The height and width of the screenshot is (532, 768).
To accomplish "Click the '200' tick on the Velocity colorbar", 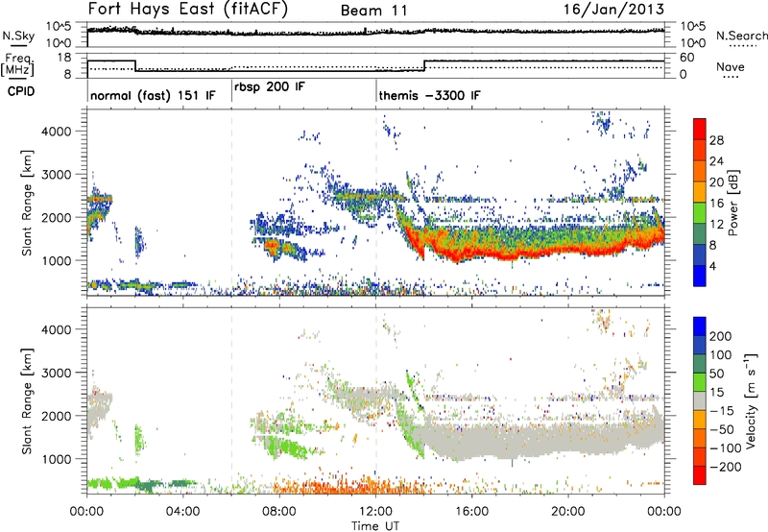I will (721, 336).
